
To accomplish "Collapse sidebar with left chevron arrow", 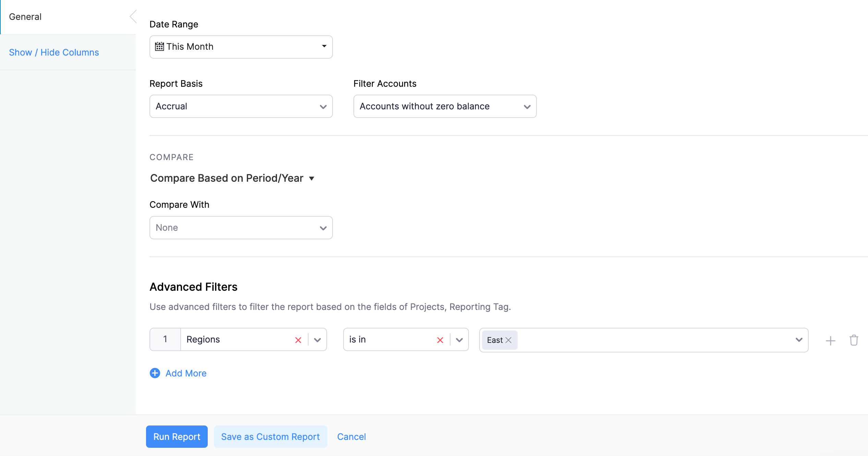I will coord(133,16).
